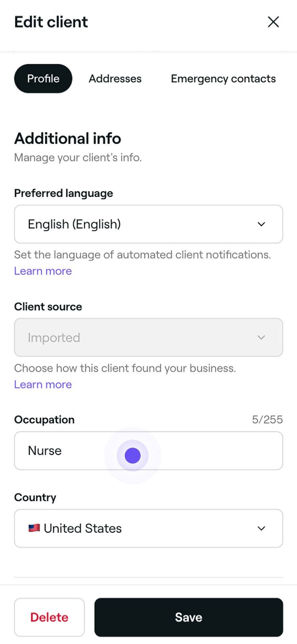Focus the Occupation field containing Nurse

pyautogui.click(x=148, y=451)
